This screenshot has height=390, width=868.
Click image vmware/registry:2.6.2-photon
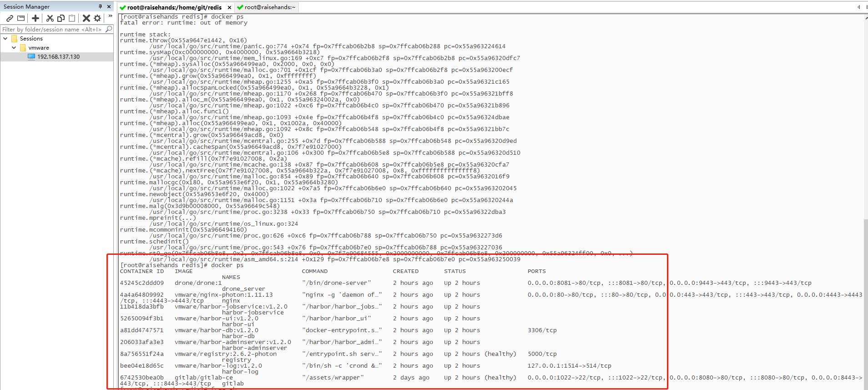point(225,354)
